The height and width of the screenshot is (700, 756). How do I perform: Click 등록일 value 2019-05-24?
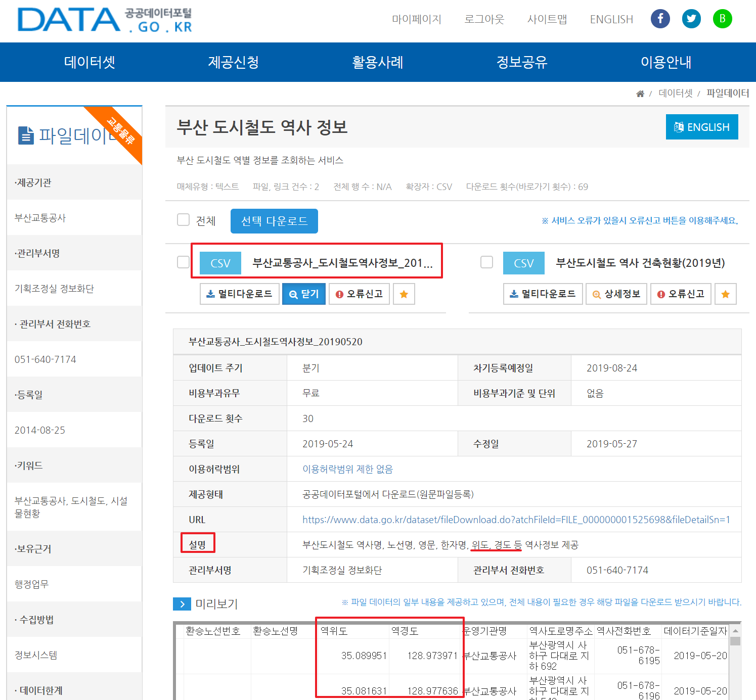[328, 444]
